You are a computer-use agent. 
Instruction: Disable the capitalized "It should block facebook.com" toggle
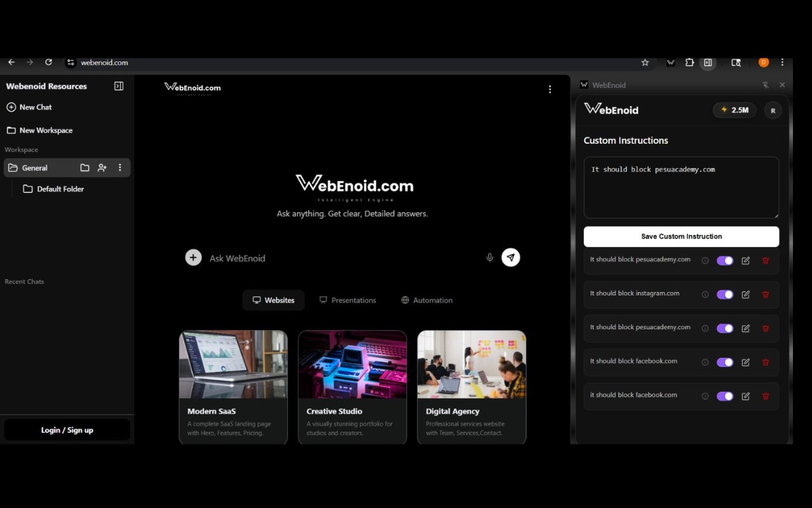pos(725,362)
